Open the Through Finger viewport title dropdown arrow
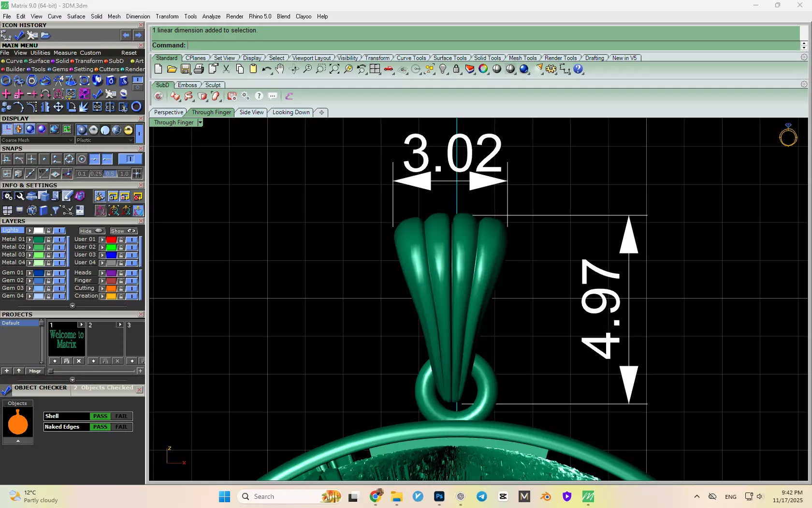812x508 pixels. tap(200, 122)
